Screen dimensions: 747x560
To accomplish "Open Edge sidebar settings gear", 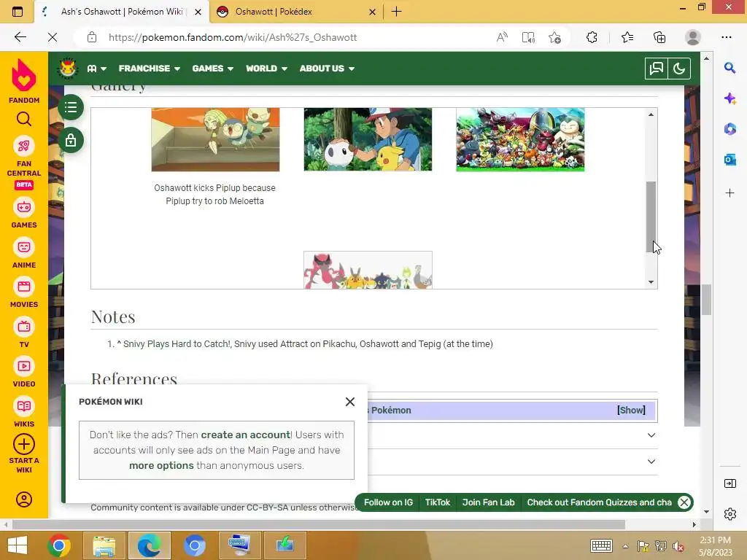I will [729, 514].
